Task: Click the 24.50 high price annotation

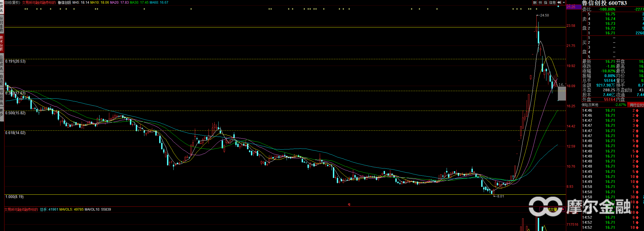Action: coord(544,15)
